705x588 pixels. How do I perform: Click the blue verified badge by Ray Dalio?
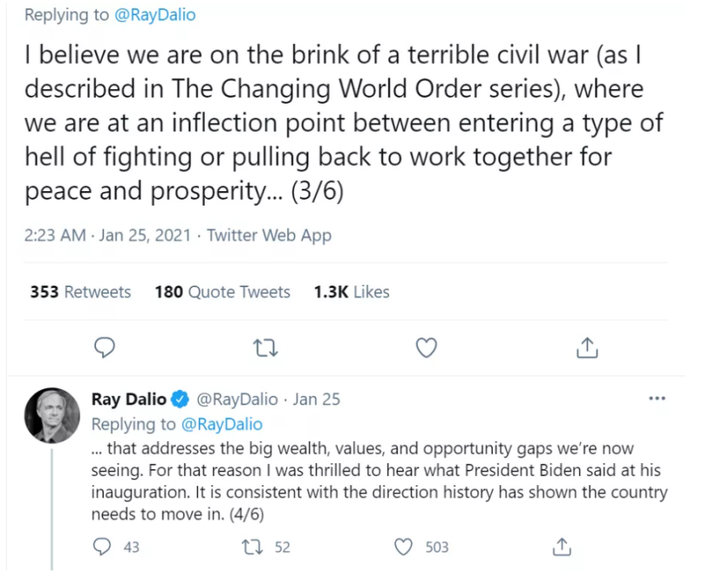coord(181,399)
